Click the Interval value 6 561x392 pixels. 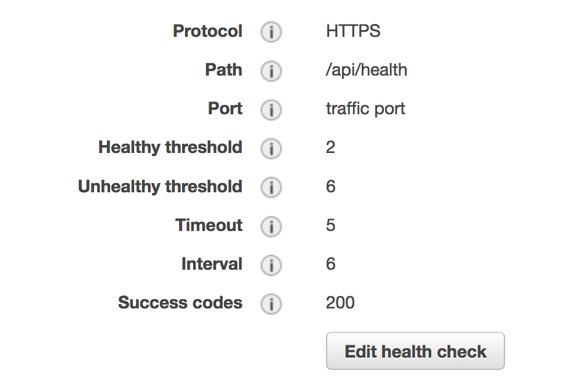[x=330, y=264]
